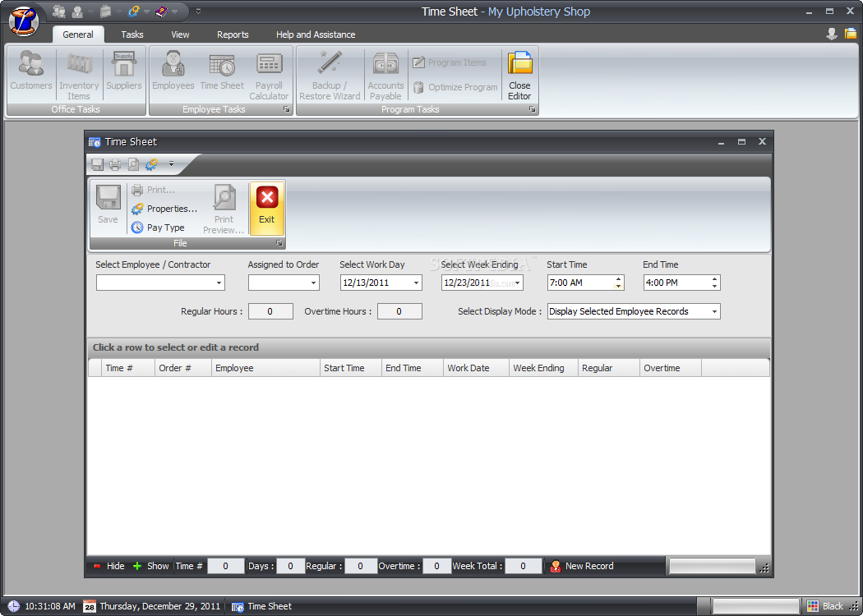Click the small save icon in the Time Sheet toolbar
Viewport: 863px width, 616px height.
[98, 164]
